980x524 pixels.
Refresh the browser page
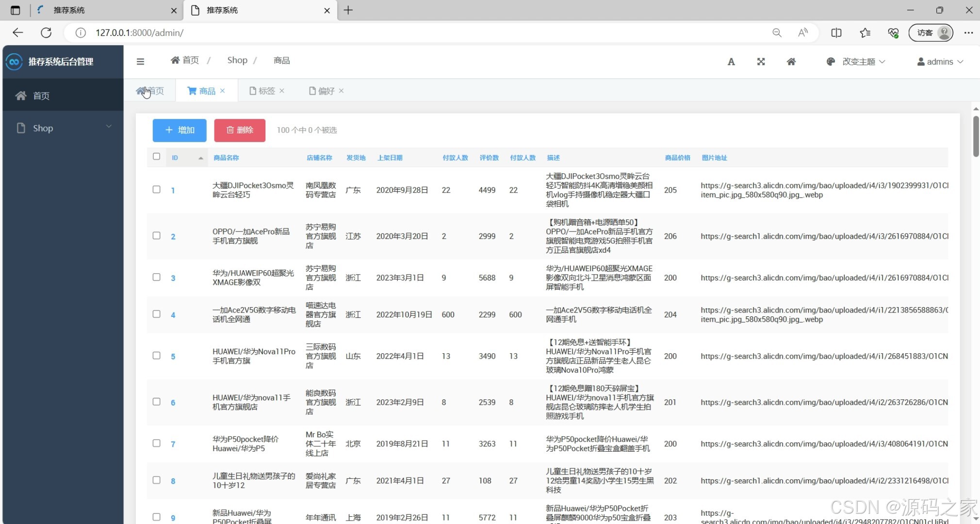tap(46, 33)
